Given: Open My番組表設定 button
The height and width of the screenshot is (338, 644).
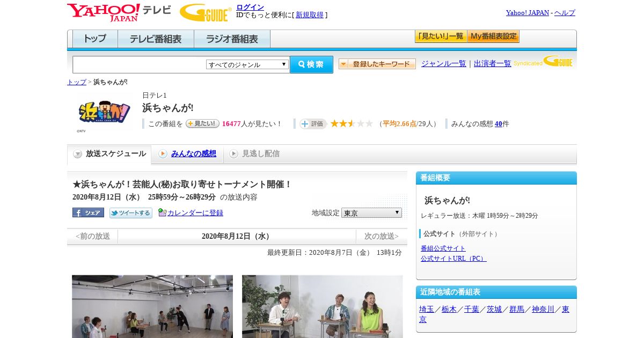Looking at the screenshot, I should click(x=493, y=36).
